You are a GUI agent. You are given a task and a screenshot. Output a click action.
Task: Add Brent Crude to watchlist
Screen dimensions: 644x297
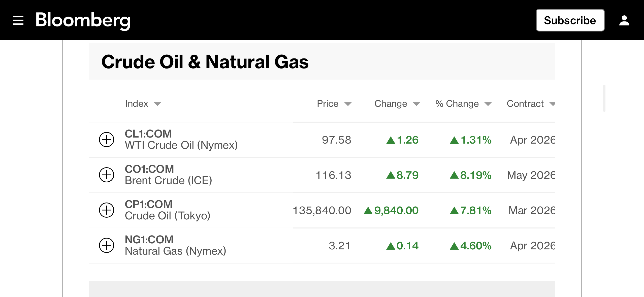click(x=106, y=175)
